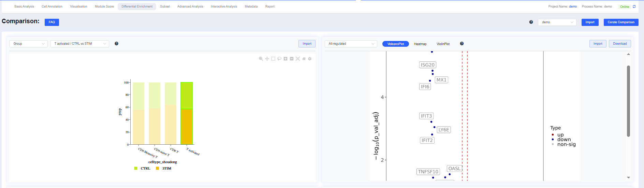The width and height of the screenshot is (644, 188).
Task: Switch plot view to ViolinPlot
Action: pyautogui.click(x=443, y=44)
